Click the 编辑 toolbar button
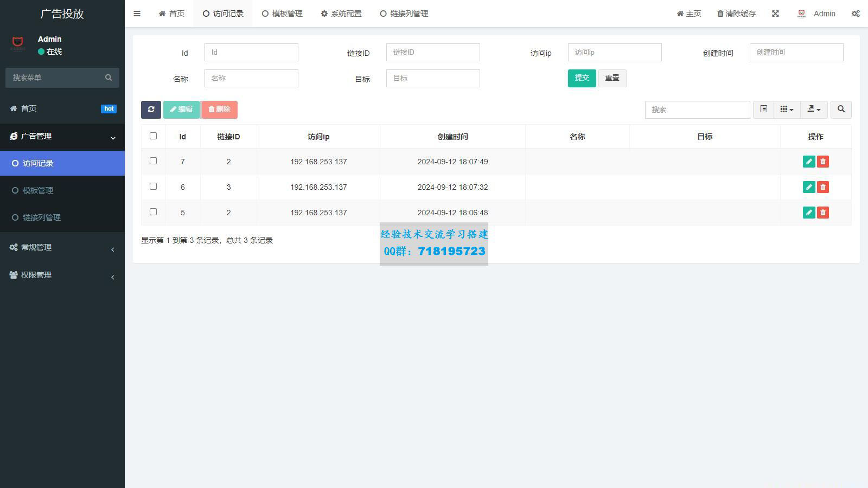Image resolution: width=868 pixels, height=488 pixels. point(181,110)
